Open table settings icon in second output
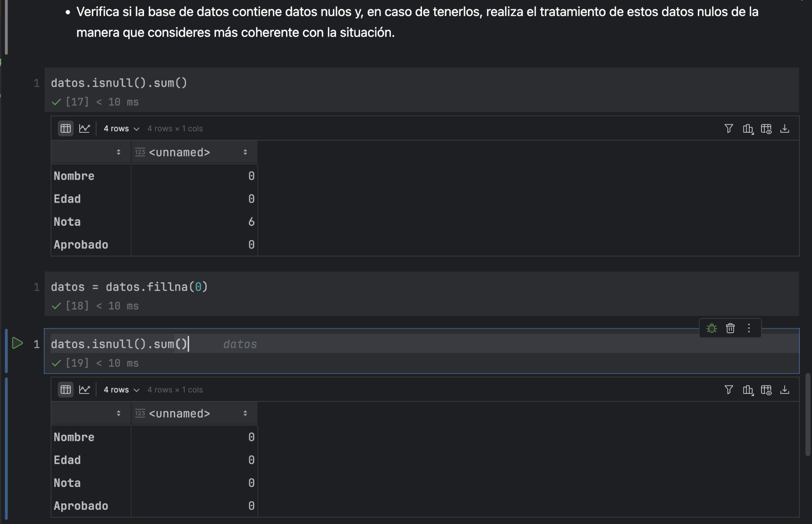 tap(766, 390)
